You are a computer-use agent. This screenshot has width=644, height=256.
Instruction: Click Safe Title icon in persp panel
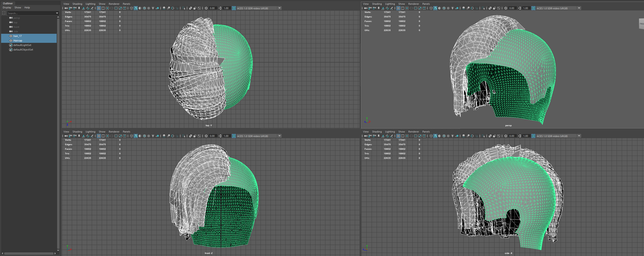[x=424, y=8]
